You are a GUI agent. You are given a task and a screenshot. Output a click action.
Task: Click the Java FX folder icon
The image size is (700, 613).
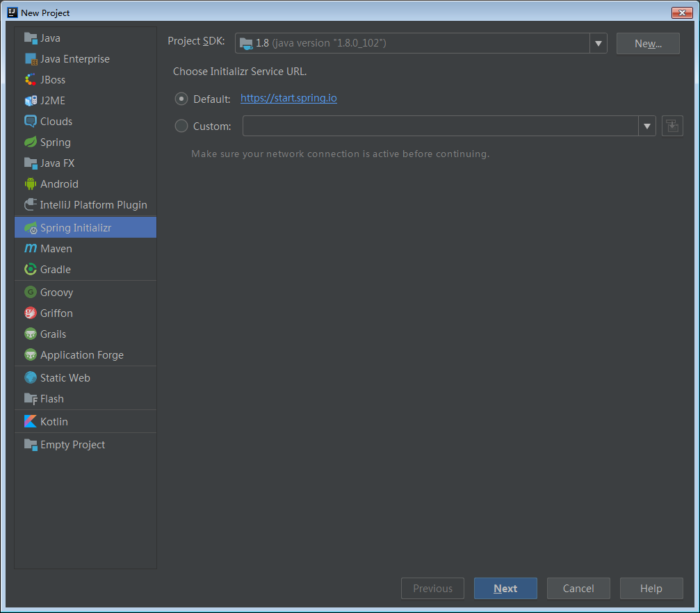31,163
